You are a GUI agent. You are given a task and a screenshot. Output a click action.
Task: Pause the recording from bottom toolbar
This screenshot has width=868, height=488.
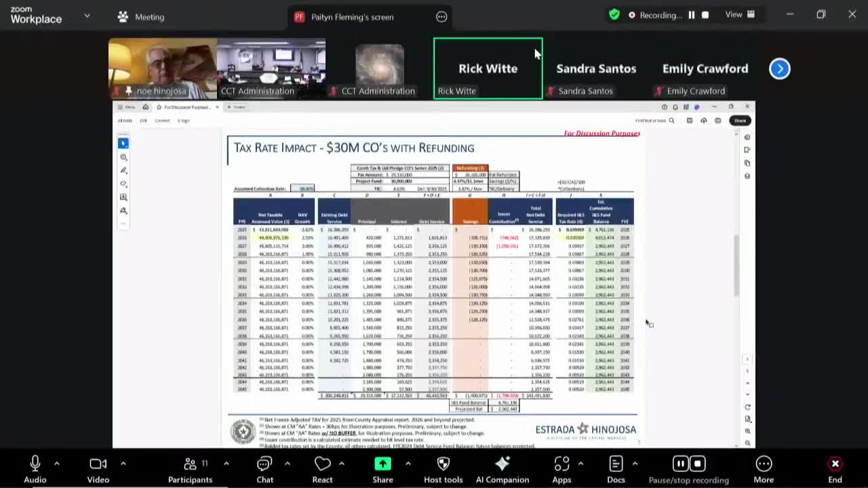pos(680,464)
